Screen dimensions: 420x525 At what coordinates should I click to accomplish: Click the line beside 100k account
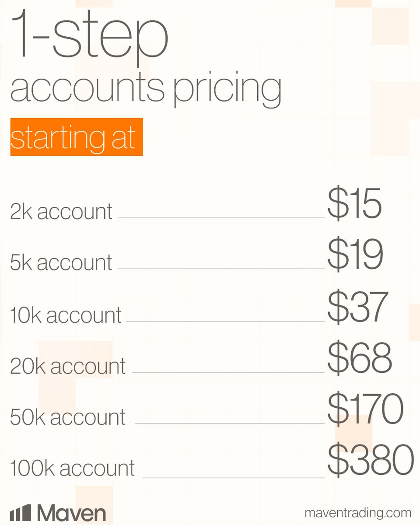[x=234, y=477]
